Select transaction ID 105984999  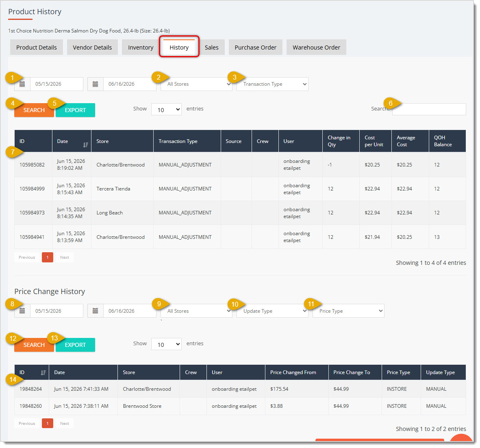[x=32, y=189]
